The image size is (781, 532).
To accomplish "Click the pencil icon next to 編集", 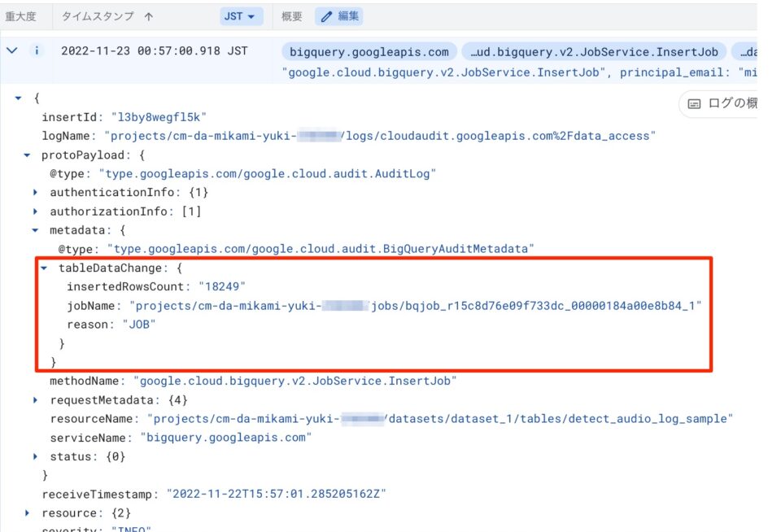I will tap(326, 16).
